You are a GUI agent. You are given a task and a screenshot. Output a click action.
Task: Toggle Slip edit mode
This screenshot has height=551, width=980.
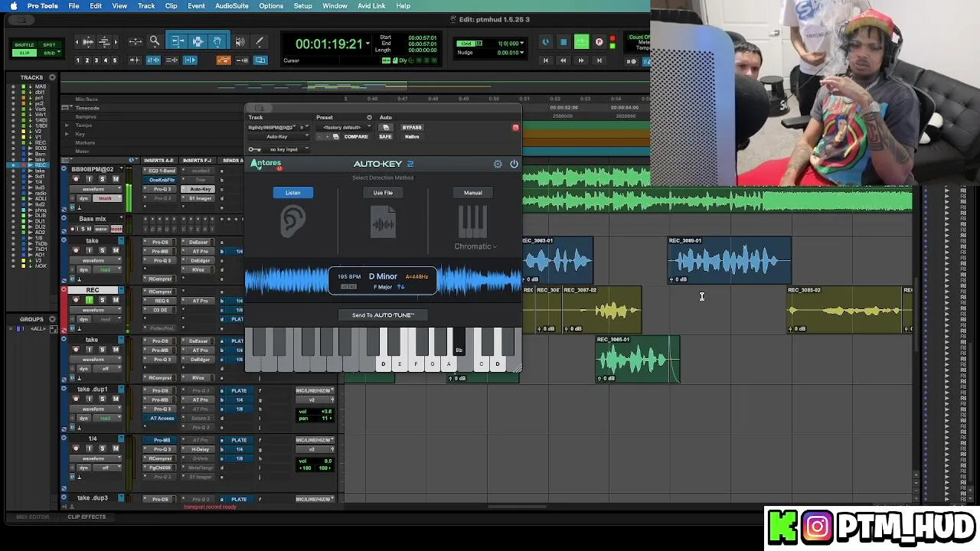pos(24,53)
